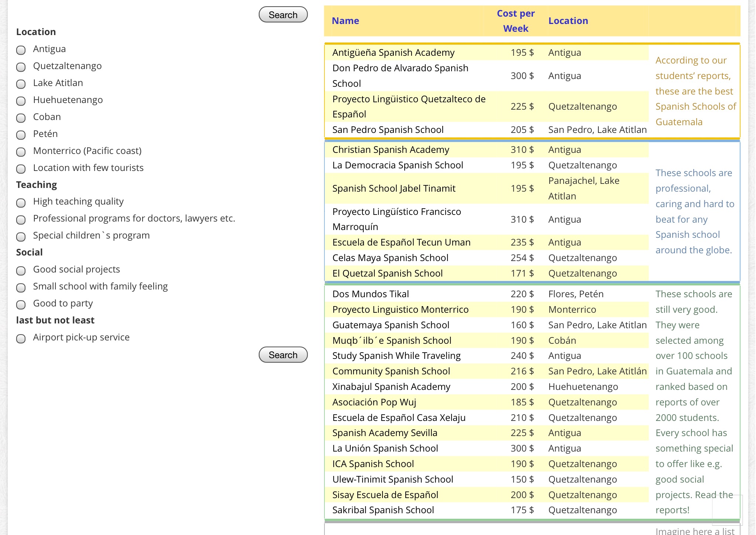Open Dos Mundos Tikal school entry

click(x=370, y=294)
